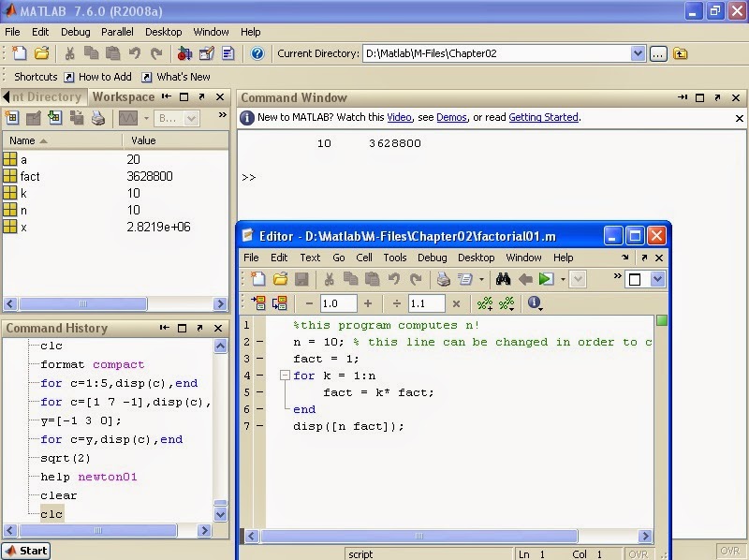
Task: Undock the Command Window panel
Action: tap(717, 97)
